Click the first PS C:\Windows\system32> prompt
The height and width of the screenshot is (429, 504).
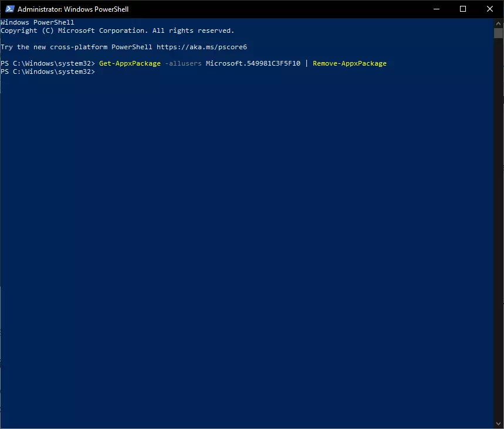click(48, 63)
